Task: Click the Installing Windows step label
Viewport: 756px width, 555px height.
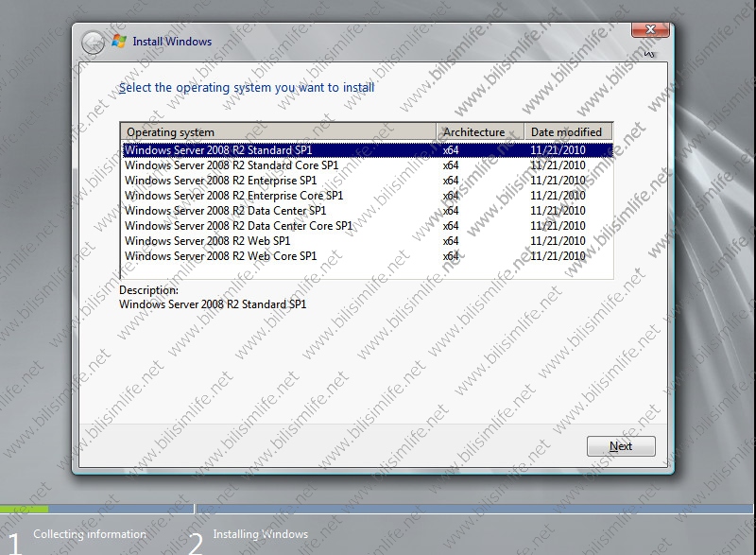Action: click(x=261, y=534)
